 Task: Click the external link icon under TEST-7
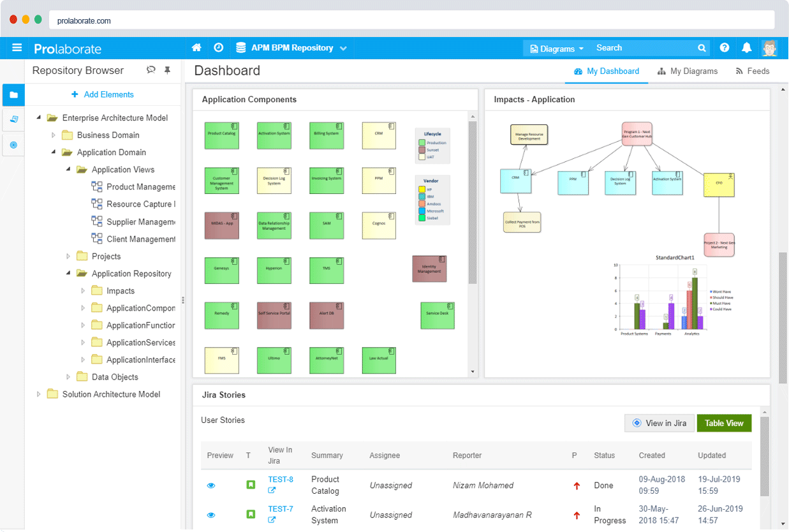click(272, 520)
